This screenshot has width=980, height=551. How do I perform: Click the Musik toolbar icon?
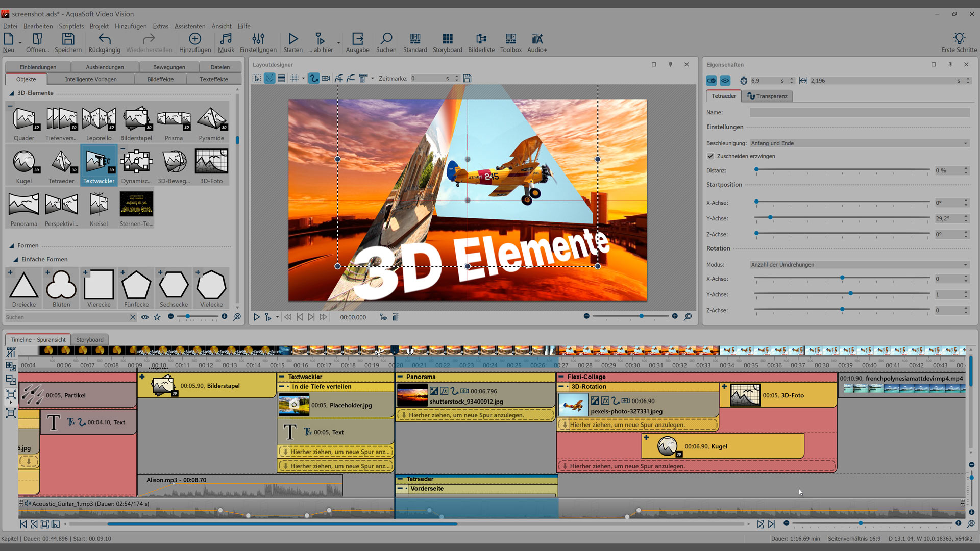[226, 43]
